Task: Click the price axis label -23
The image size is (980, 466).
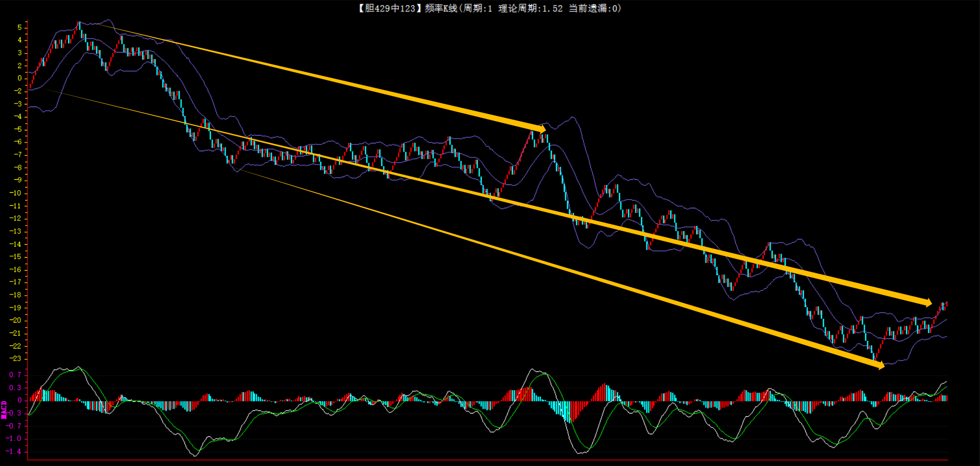Action: point(17,358)
